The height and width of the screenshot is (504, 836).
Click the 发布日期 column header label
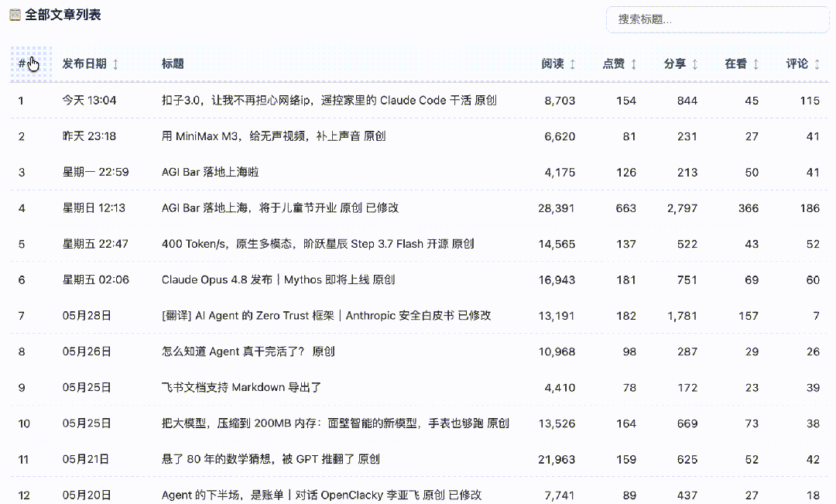[84, 64]
